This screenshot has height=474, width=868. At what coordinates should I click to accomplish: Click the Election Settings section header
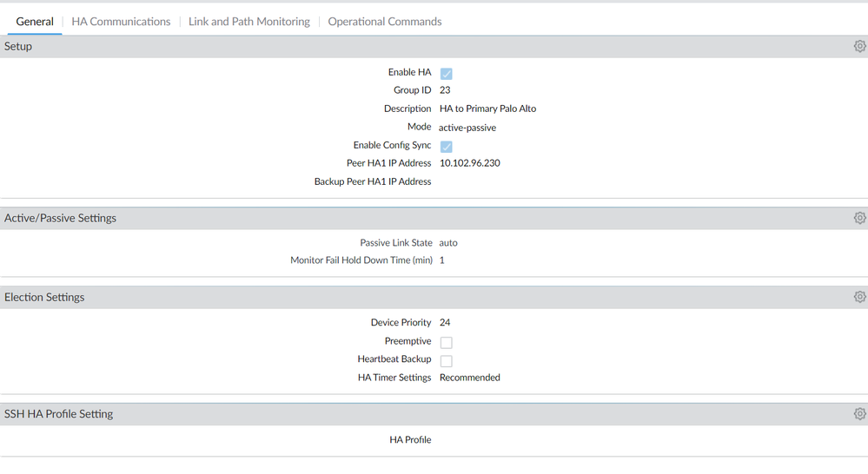44,297
